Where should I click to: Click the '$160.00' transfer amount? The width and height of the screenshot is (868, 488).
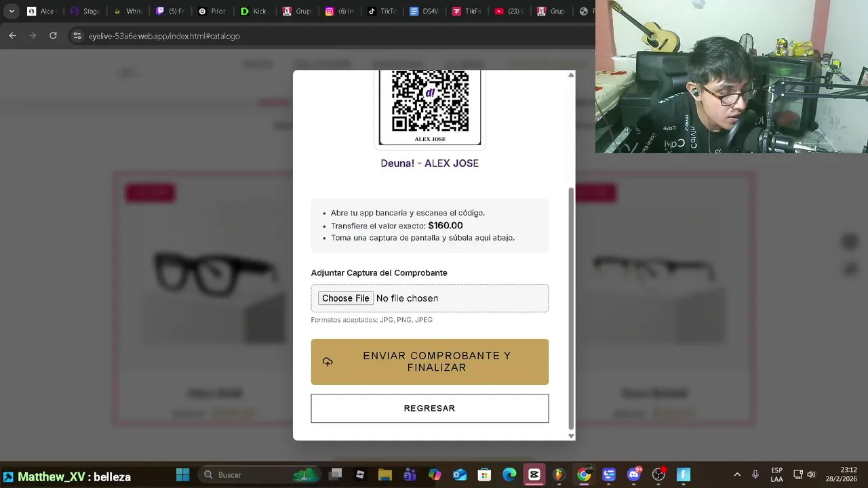point(446,226)
